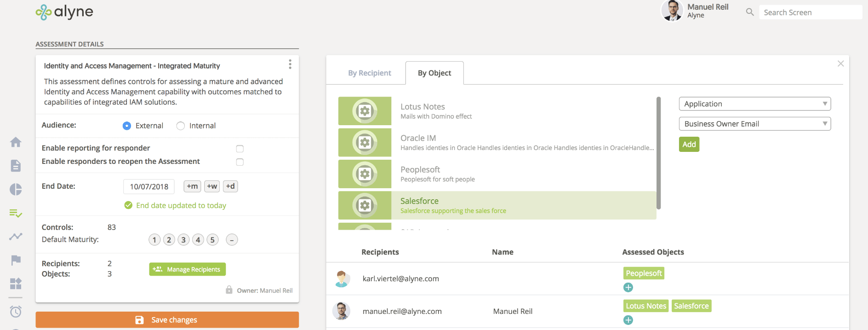The width and height of the screenshot is (868, 330).
Task: Open the assessments checklist icon in sidebar
Action: point(16,213)
